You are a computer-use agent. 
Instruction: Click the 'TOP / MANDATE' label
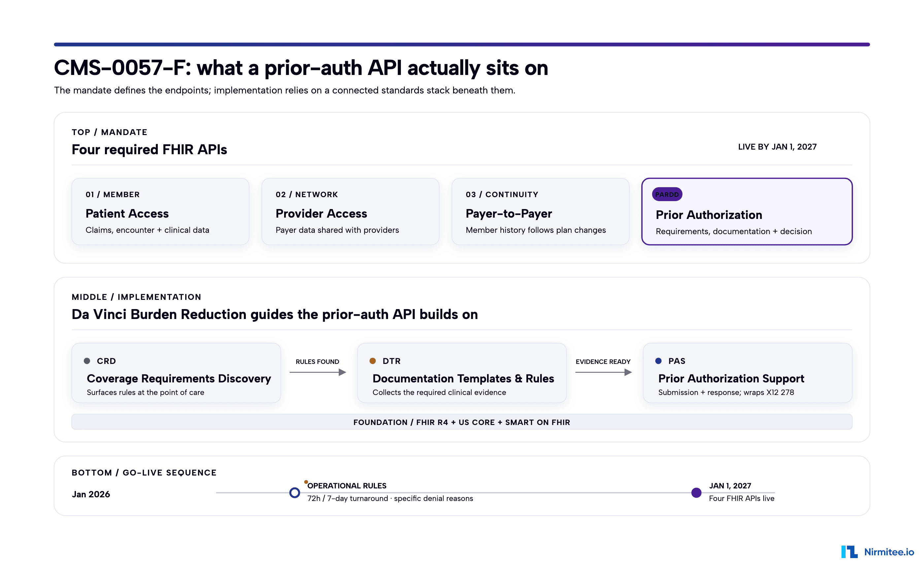110,132
